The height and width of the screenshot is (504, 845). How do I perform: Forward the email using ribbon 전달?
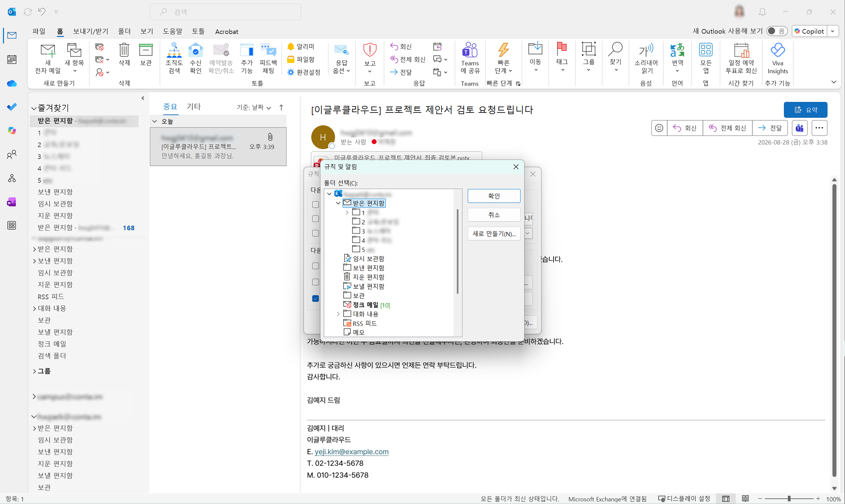pyautogui.click(x=401, y=72)
